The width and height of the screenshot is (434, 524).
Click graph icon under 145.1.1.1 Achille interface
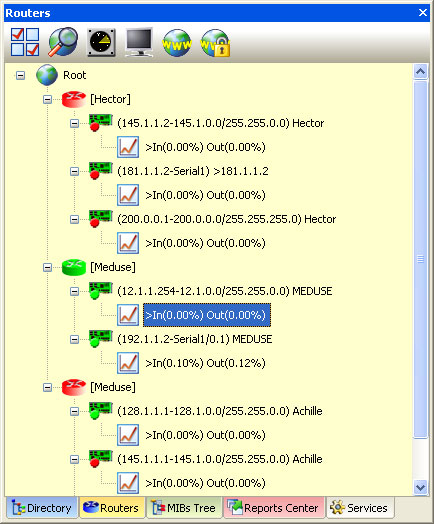coord(128,483)
